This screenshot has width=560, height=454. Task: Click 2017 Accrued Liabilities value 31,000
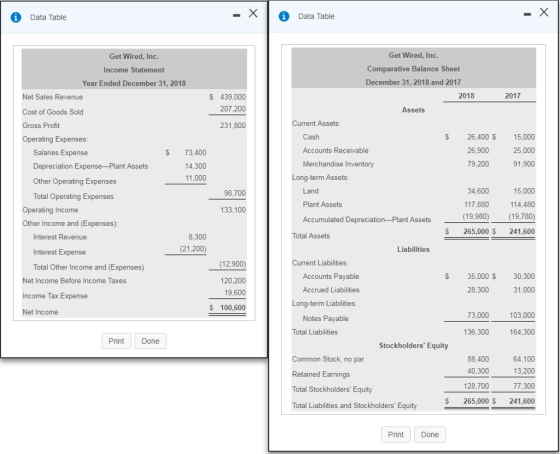pos(524,290)
